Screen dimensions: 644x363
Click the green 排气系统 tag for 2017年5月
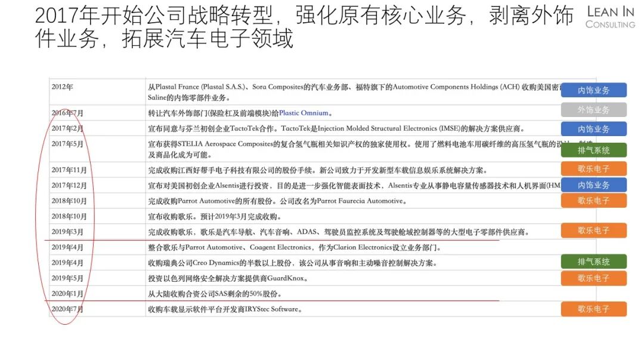tap(593, 150)
